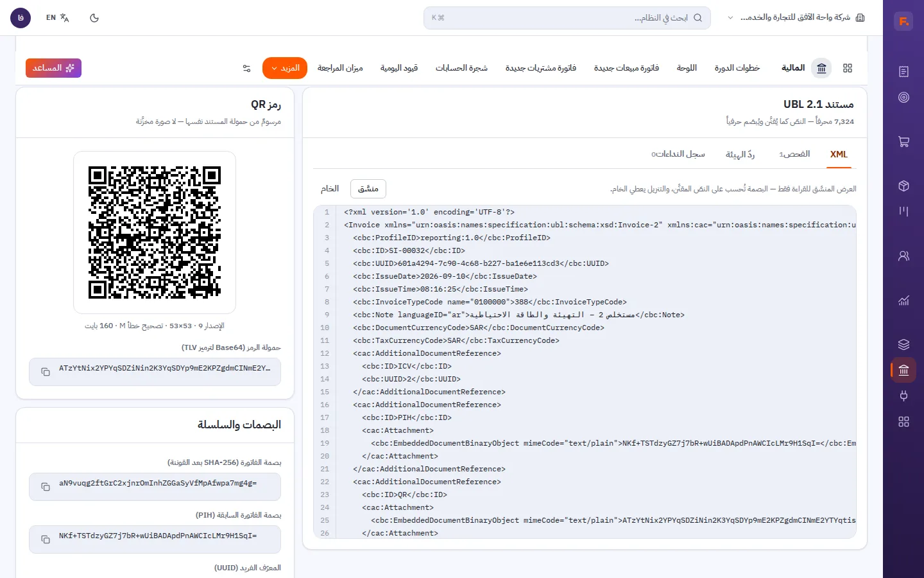Open شجرة الحسابات menu item
Viewport: 924px width, 578px height.
tap(461, 68)
